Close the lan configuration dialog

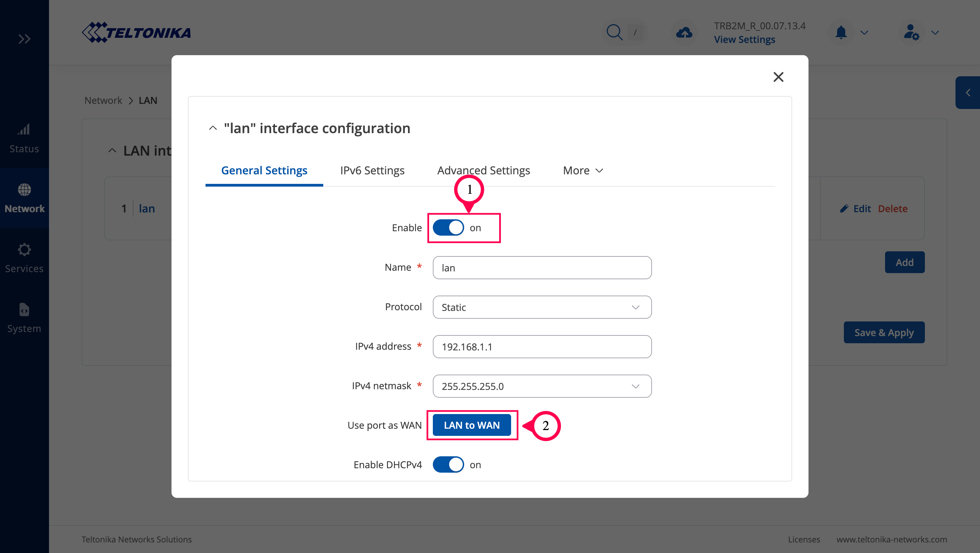pyautogui.click(x=778, y=77)
